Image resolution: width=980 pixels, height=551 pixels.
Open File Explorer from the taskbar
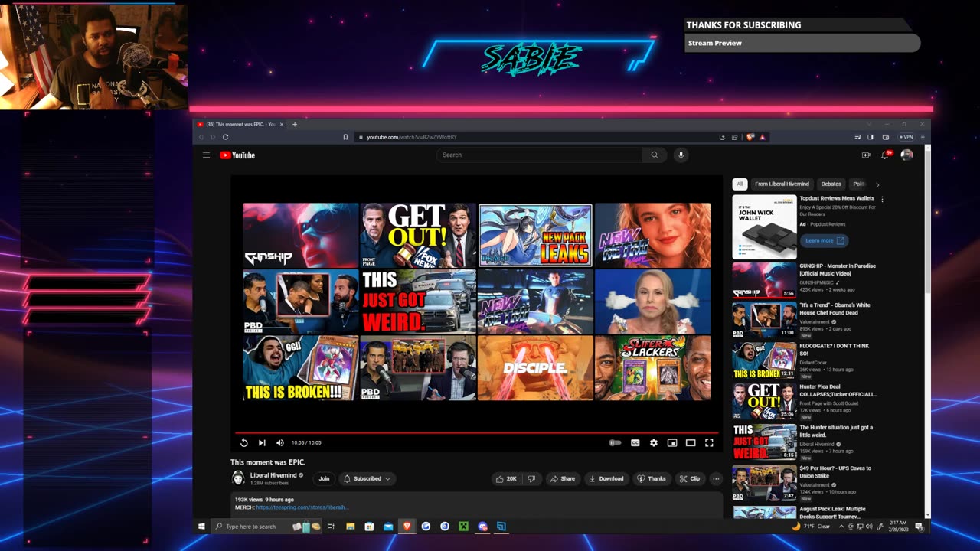(350, 527)
